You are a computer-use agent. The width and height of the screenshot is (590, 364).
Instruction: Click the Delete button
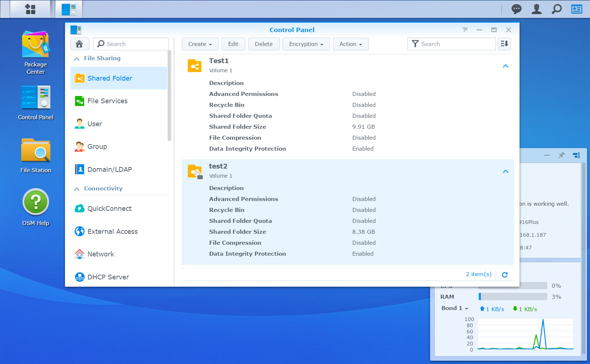tap(264, 44)
